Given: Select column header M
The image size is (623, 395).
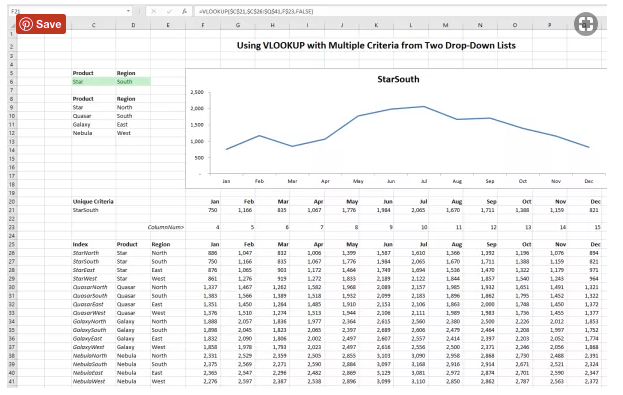Looking at the screenshot, I should [445, 25].
